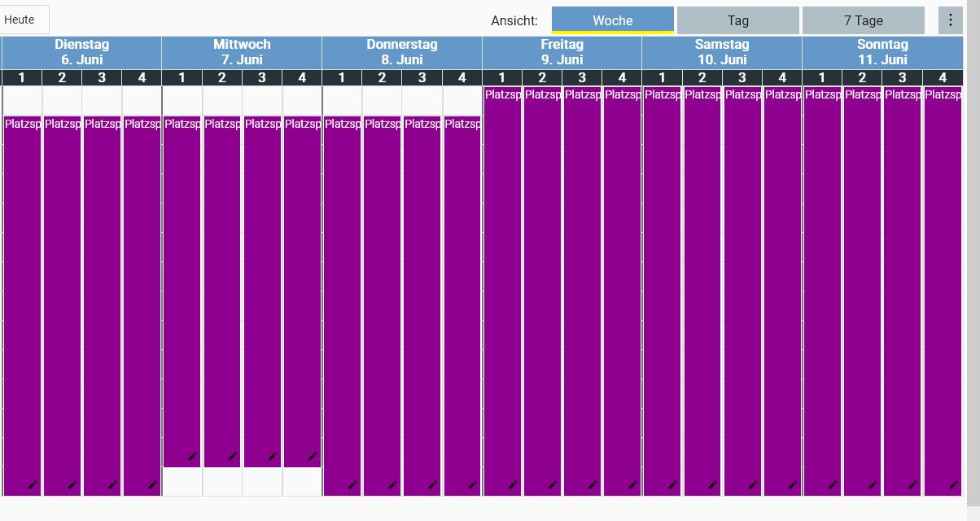980x521 pixels.
Task: Edit Mittwoch court 2 booking via pencil icon
Action: (x=234, y=457)
